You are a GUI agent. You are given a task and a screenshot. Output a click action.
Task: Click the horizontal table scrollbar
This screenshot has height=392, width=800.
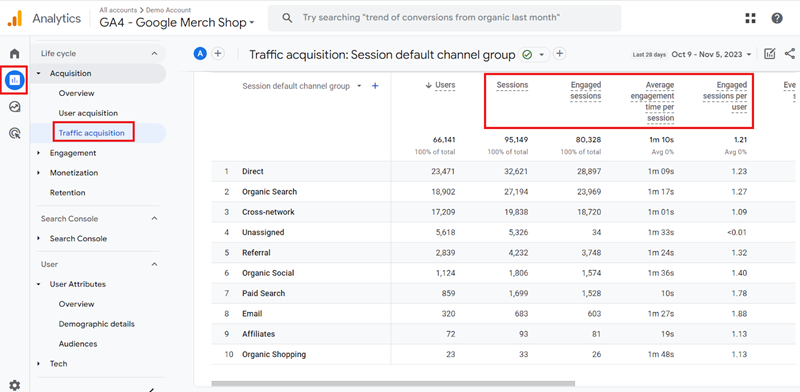tap(393, 383)
